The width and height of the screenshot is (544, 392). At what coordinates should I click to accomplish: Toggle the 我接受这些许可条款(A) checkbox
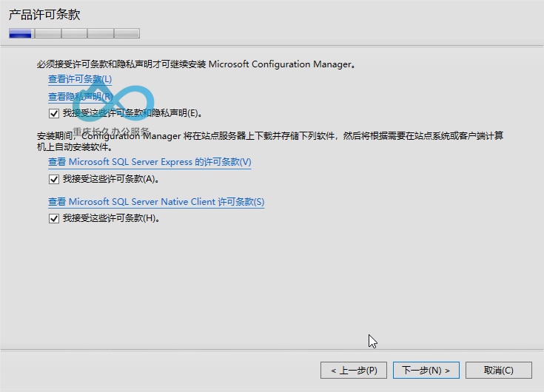[54, 179]
